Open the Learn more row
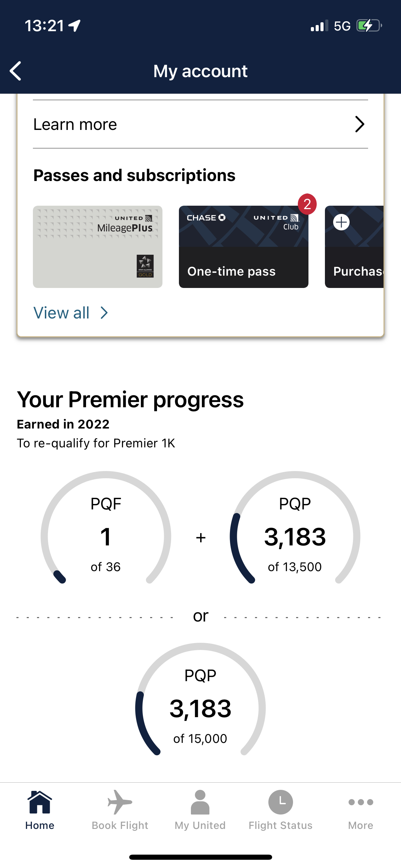The image size is (401, 868). 200,124
